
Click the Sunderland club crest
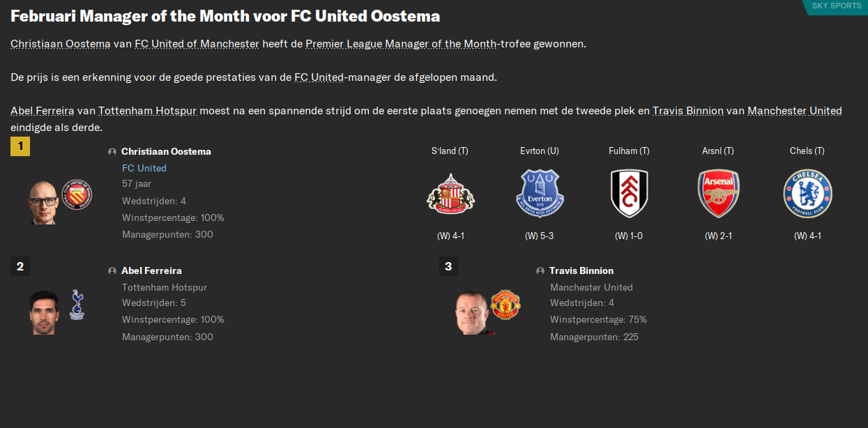click(x=450, y=193)
